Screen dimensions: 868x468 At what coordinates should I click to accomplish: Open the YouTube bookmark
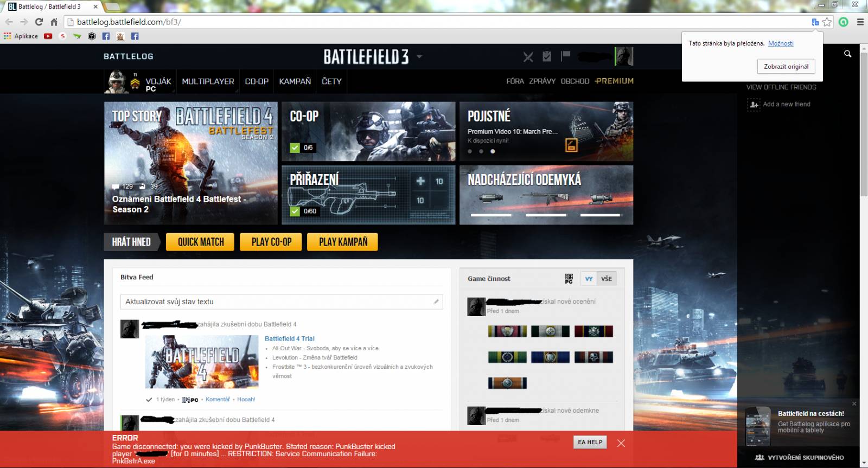48,36
